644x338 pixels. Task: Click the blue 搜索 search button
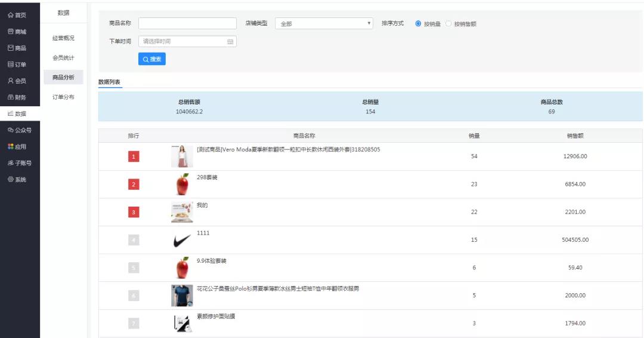point(152,59)
